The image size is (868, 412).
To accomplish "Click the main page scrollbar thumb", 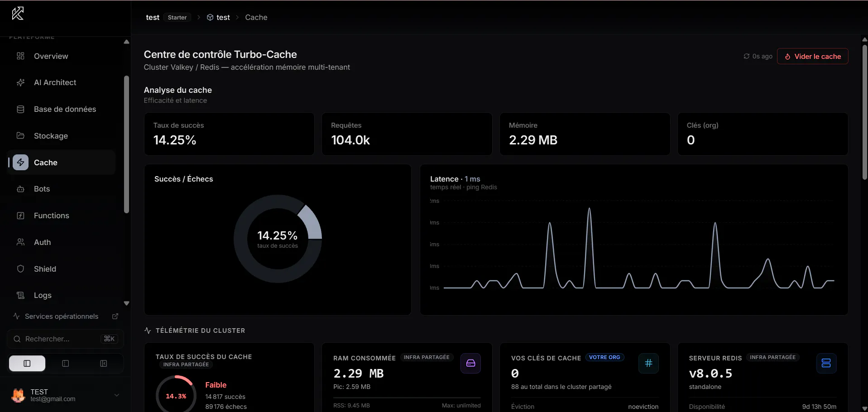I will (x=865, y=112).
